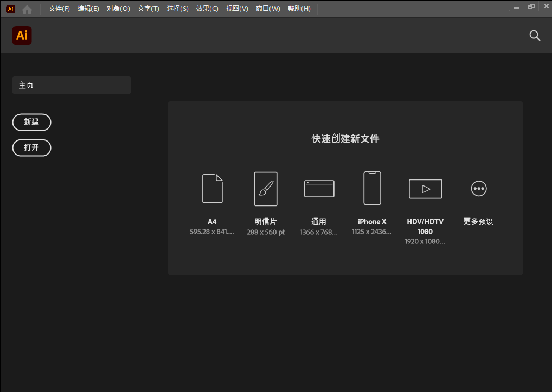
Task: Open the 效果 menu
Action: coord(207,8)
